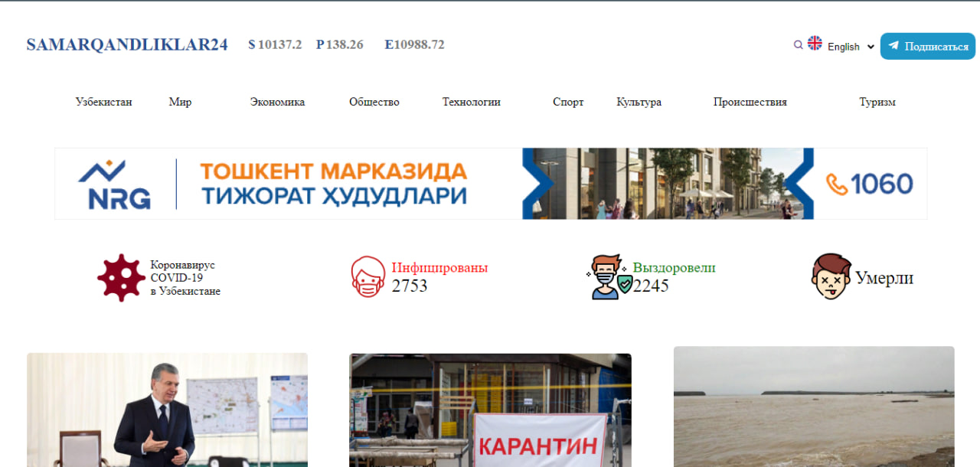Click the SAMARQANDLIKLAR24 site logo
The height and width of the screenshot is (467, 980).
pyautogui.click(x=127, y=44)
